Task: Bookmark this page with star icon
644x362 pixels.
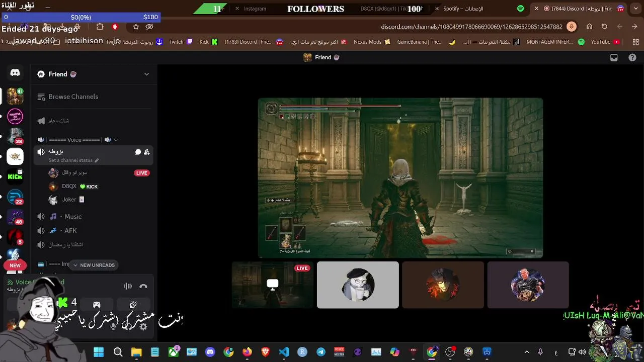Action: point(136,27)
